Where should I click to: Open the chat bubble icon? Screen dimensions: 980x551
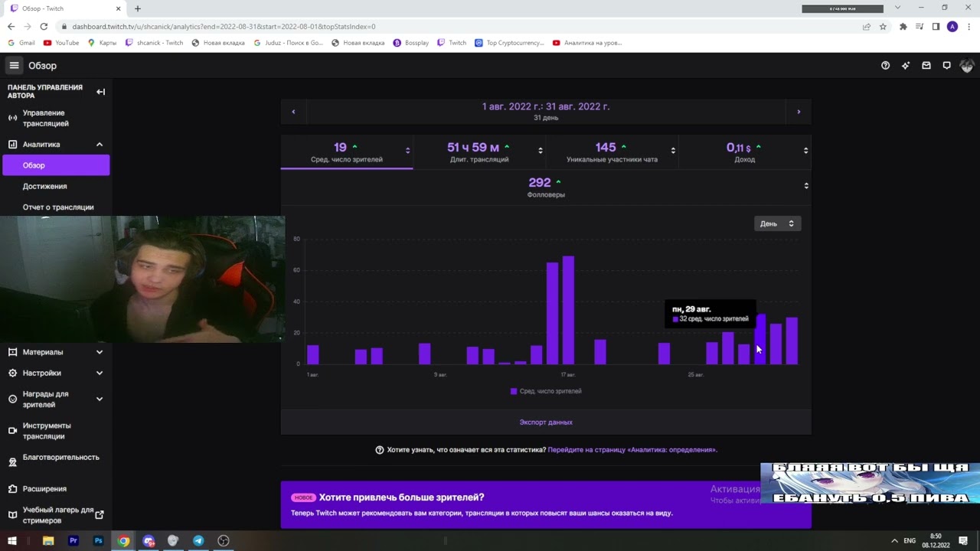[946, 66]
